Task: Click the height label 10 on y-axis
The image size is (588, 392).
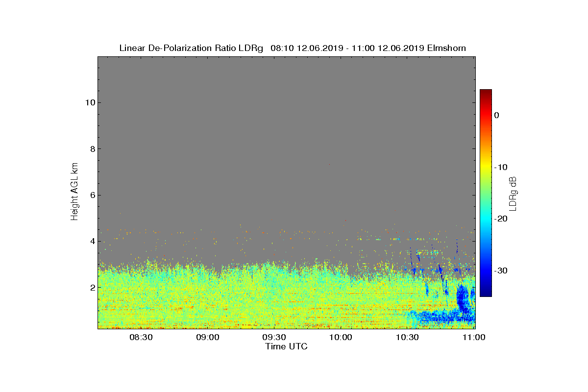Action: pos(90,102)
